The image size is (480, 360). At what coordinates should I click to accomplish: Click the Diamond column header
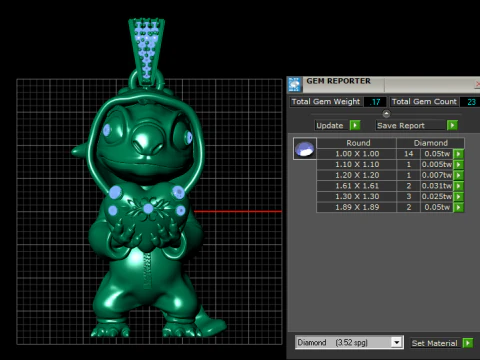[430, 143]
